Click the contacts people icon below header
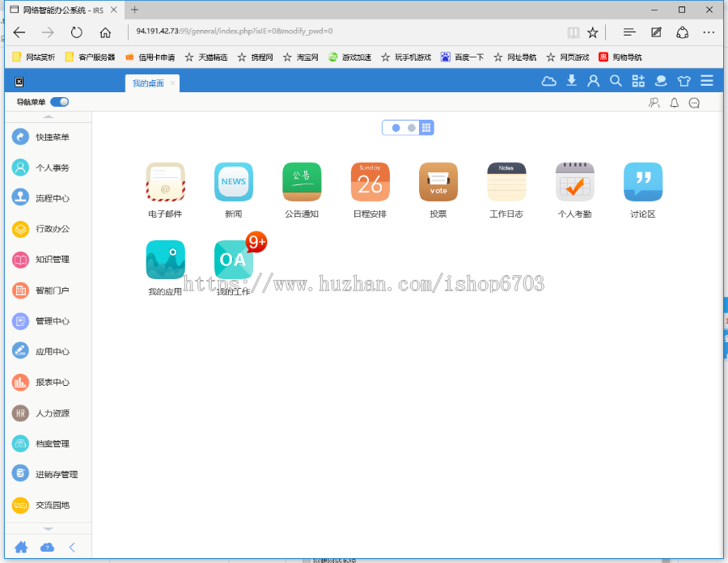This screenshot has height=563, width=728. pyautogui.click(x=654, y=103)
